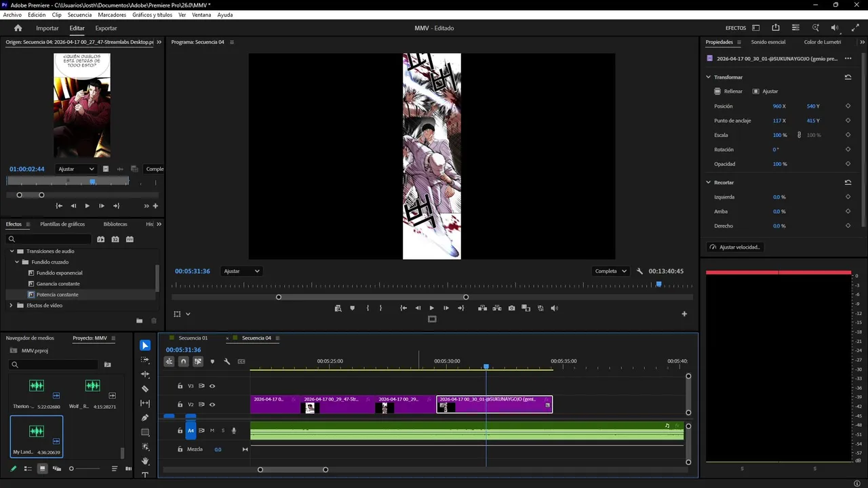Click the Ajustar button in Transformar
Viewport: 868px width, 488px height.
(x=766, y=91)
